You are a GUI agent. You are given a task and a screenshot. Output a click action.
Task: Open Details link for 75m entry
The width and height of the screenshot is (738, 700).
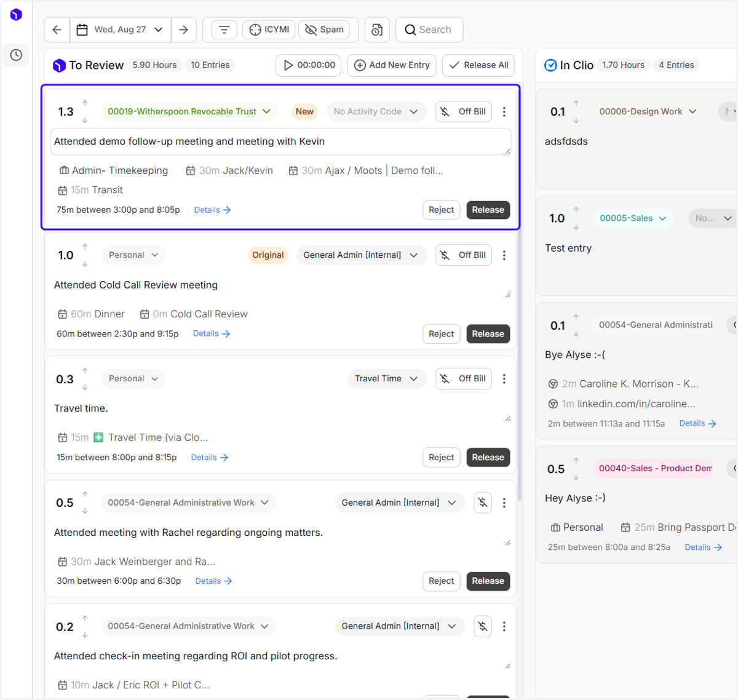click(x=213, y=210)
